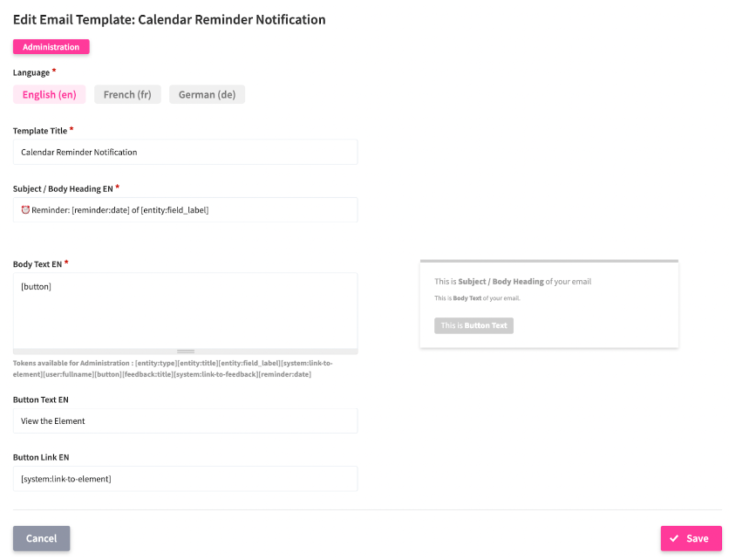Switch to French (fr) language
729x560 pixels.
tap(127, 94)
